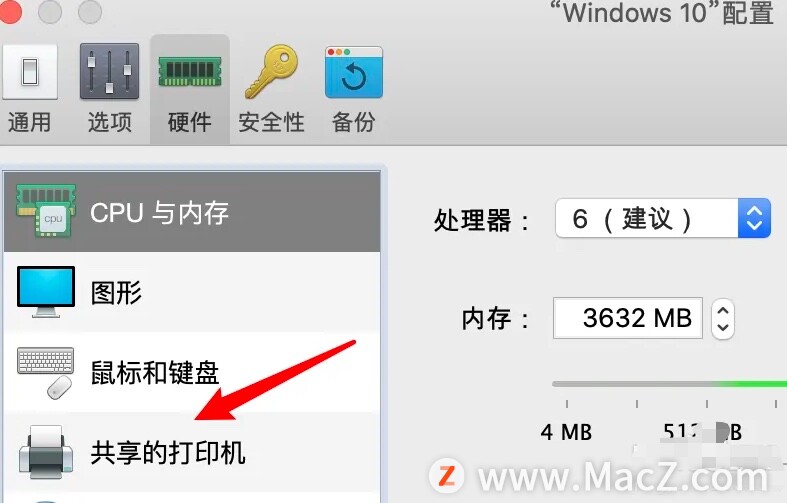The image size is (787, 503).
Task: Switch to the 备份 tab label
Action: click(353, 122)
